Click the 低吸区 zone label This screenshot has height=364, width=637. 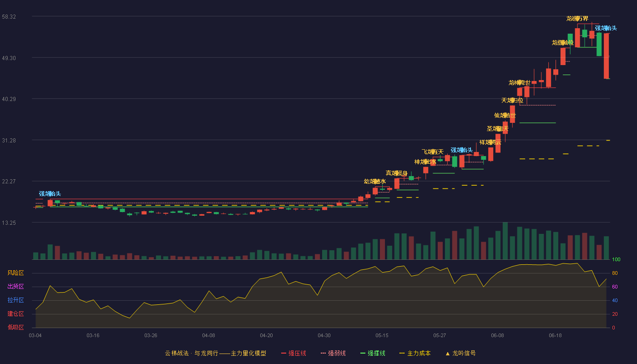16,328
